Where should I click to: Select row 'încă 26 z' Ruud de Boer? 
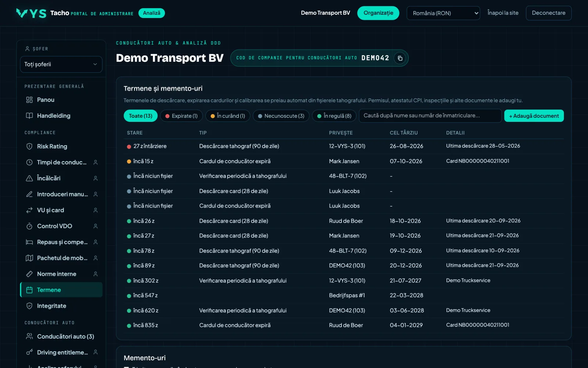pos(344,221)
